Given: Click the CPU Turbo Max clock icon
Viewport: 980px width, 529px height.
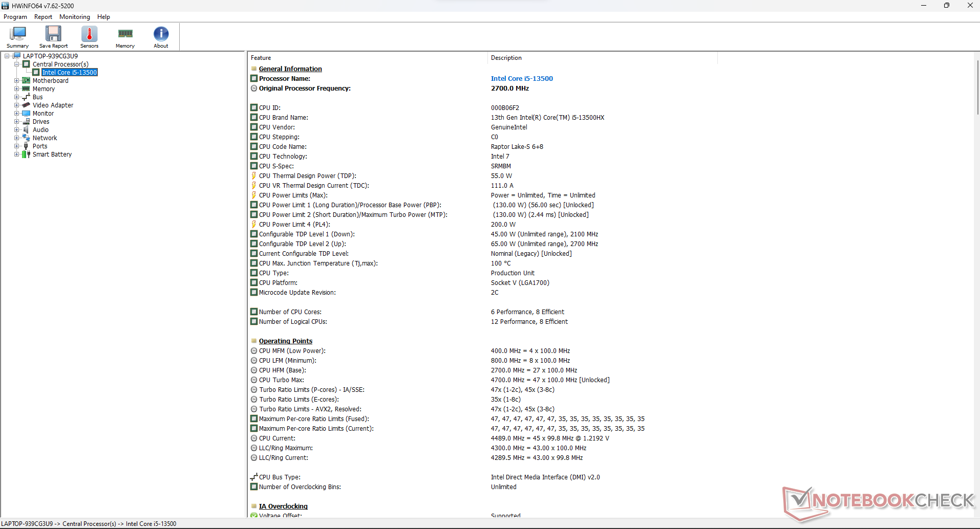Looking at the screenshot, I should [254, 380].
